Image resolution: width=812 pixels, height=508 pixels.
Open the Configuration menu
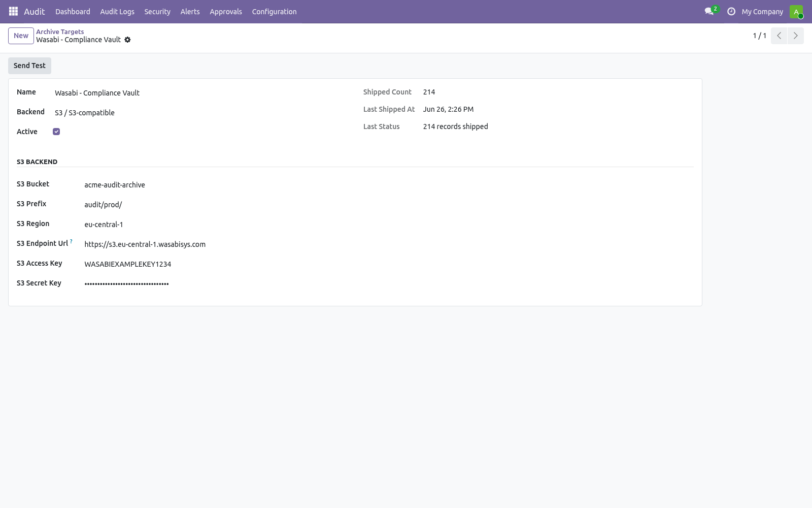coord(274,11)
